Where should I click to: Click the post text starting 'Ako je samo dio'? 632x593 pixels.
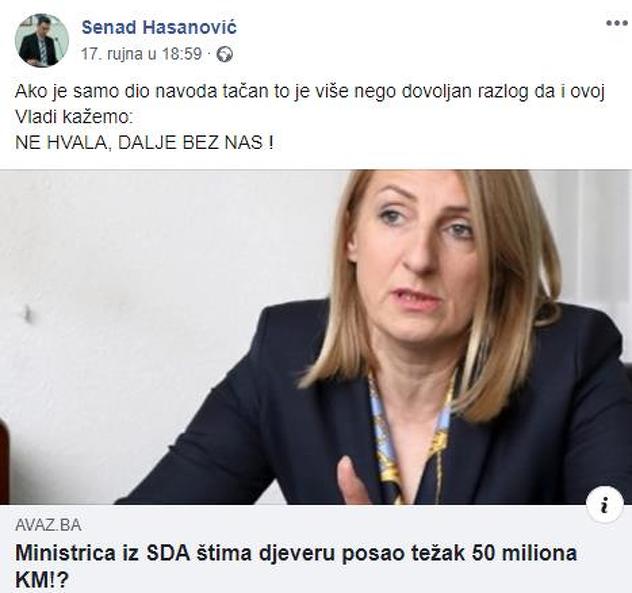(x=310, y=92)
